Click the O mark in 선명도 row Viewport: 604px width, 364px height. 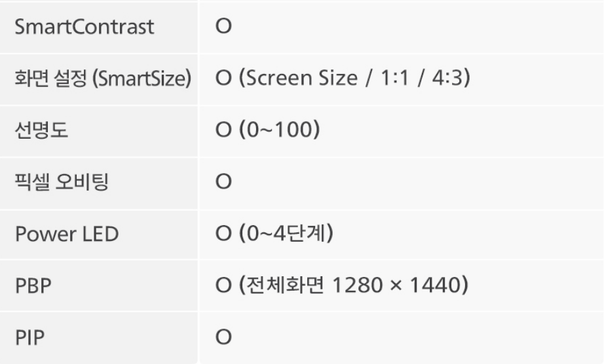pos(223,130)
